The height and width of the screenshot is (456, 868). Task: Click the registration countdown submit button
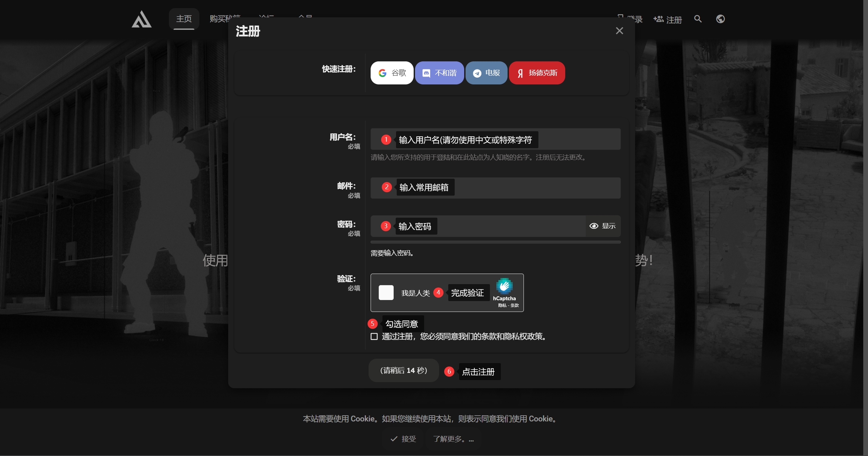(x=403, y=370)
